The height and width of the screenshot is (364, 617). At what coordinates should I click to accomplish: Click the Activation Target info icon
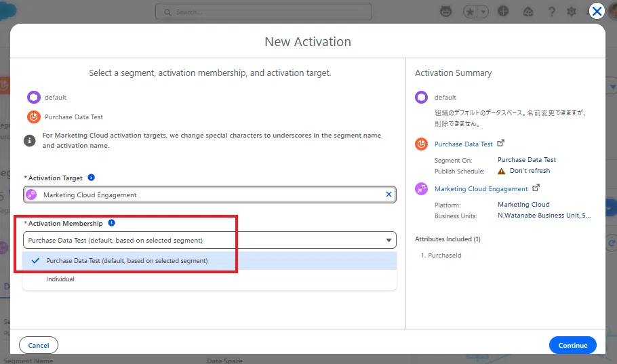[x=92, y=178]
